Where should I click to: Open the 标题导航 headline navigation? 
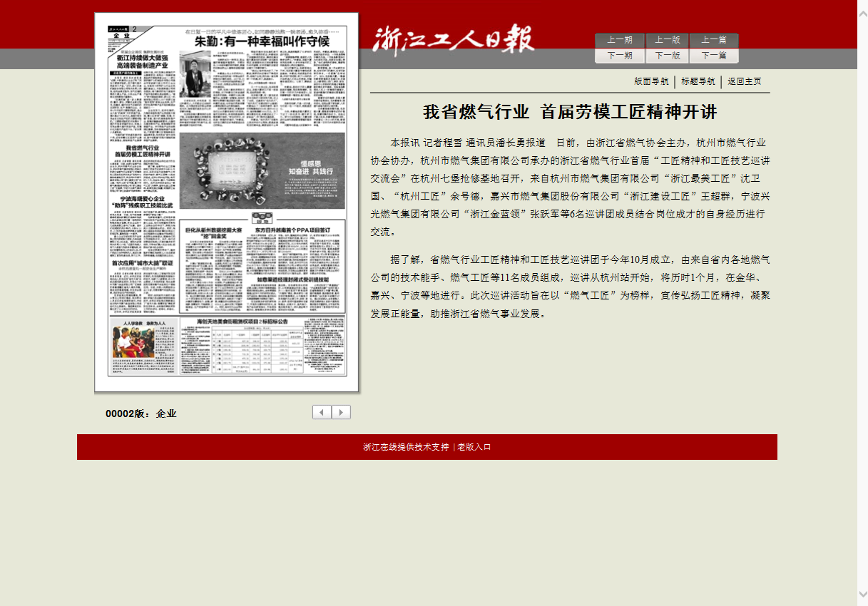(698, 81)
